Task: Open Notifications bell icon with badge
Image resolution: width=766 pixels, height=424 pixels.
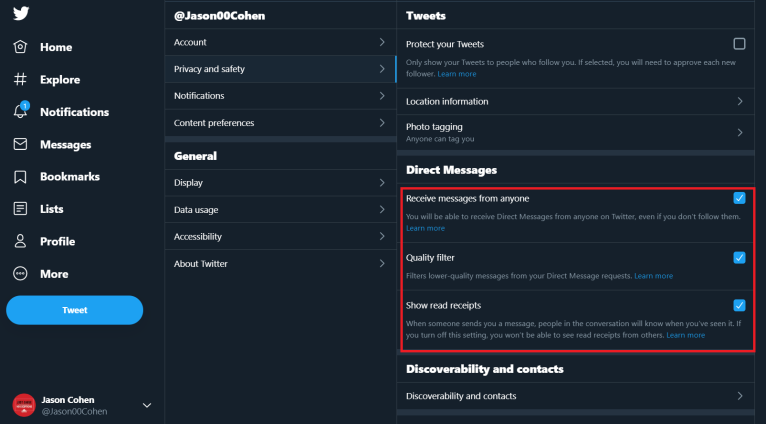Action: pos(21,111)
